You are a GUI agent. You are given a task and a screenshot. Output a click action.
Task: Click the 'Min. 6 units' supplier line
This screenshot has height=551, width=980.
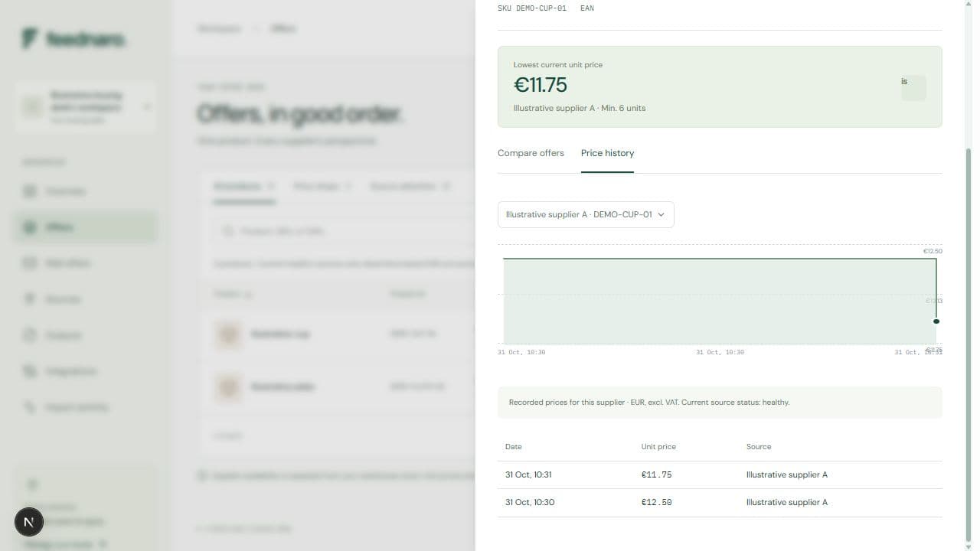[580, 108]
